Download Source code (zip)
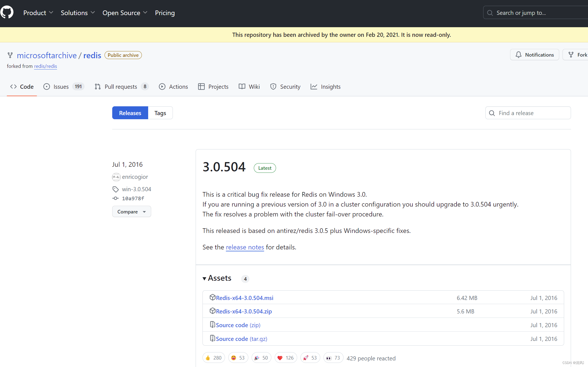Screen dimensions: 588x367 [238, 325]
